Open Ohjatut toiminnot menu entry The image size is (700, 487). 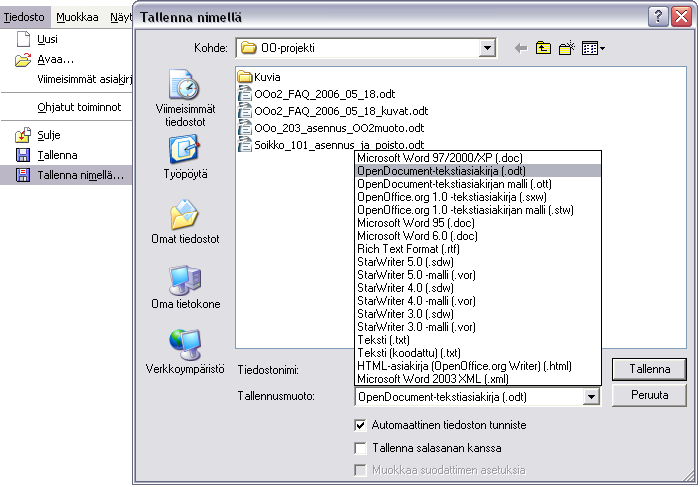(66, 107)
